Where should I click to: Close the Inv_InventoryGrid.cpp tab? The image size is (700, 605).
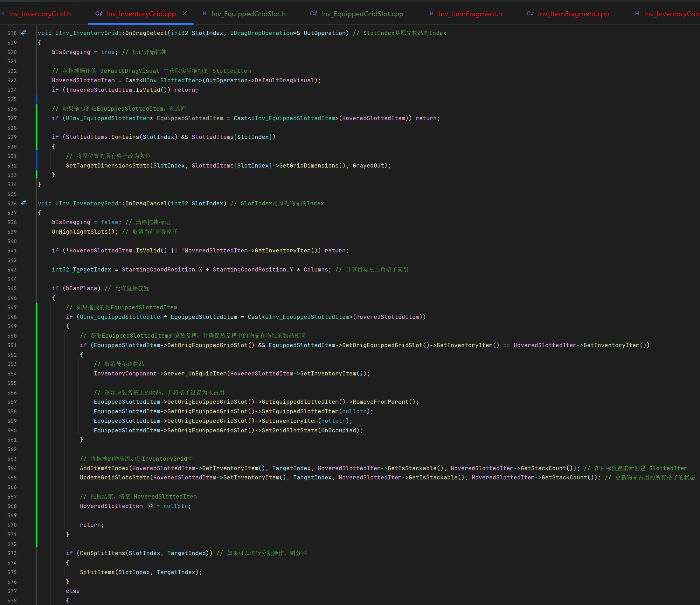pos(185,14)
